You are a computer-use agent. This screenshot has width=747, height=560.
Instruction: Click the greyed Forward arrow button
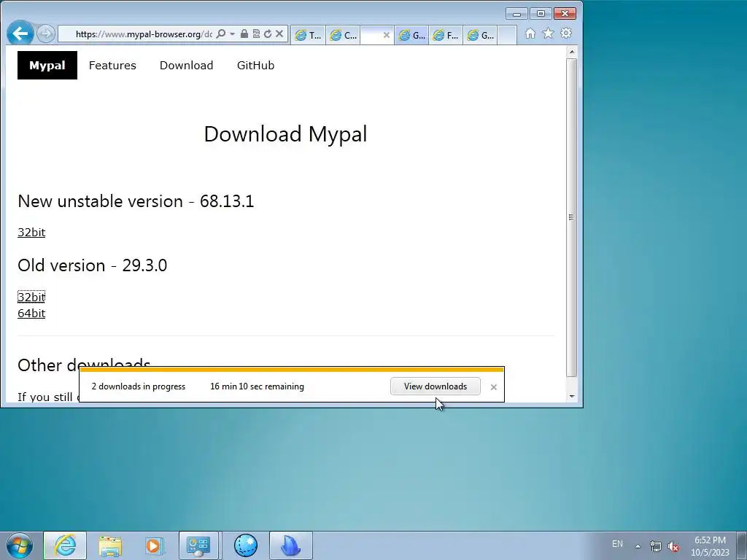(46, 34)
